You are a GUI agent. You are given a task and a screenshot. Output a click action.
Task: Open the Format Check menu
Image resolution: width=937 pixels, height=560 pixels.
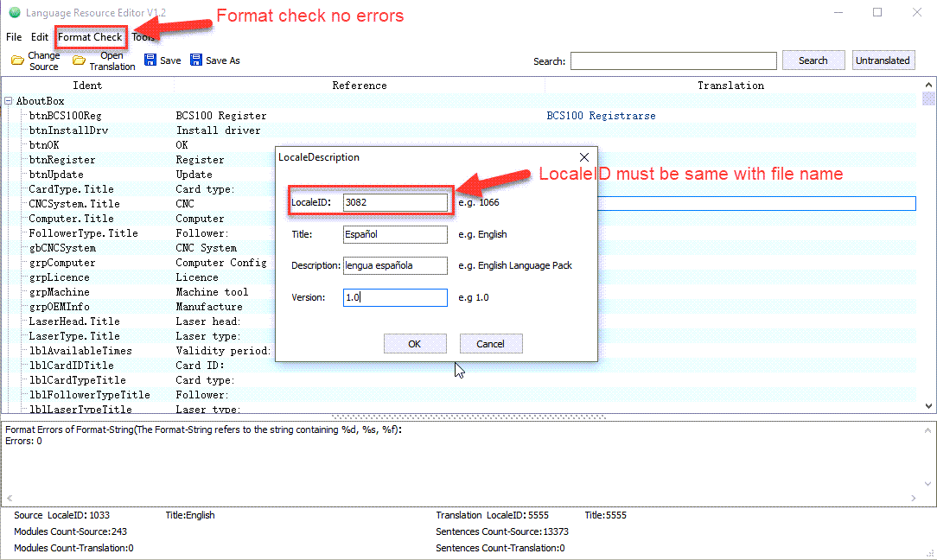(90, 37)
